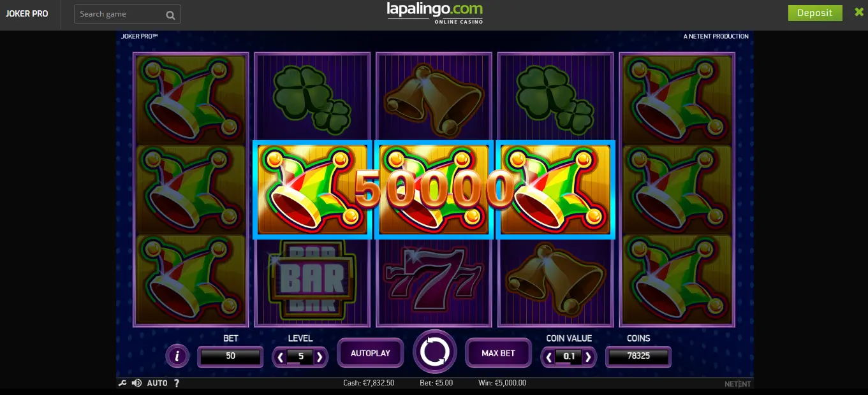868x395 pixels.
Task: Open the paytable info icon
Action: pyautogui.click(x=177, y=356)
